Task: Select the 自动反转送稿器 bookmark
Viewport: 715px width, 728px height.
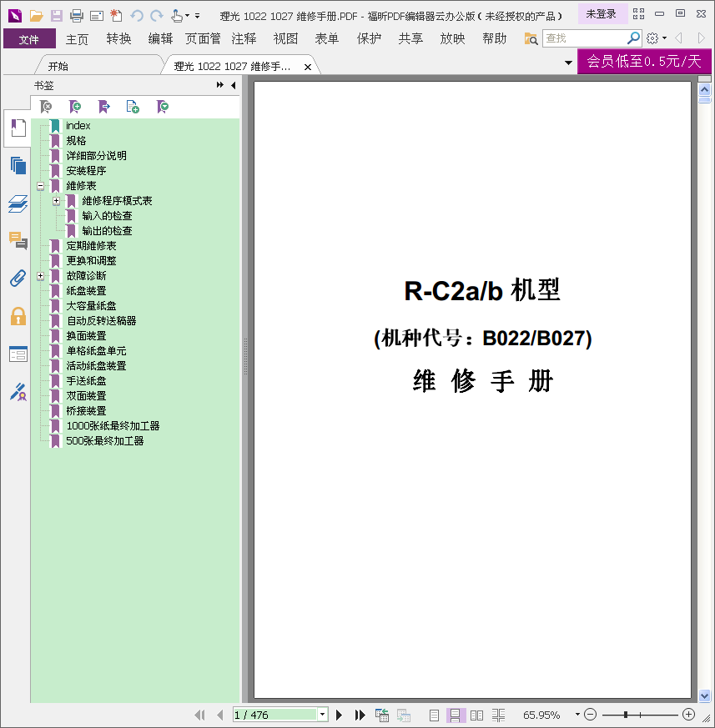Action: coord(102,321)
